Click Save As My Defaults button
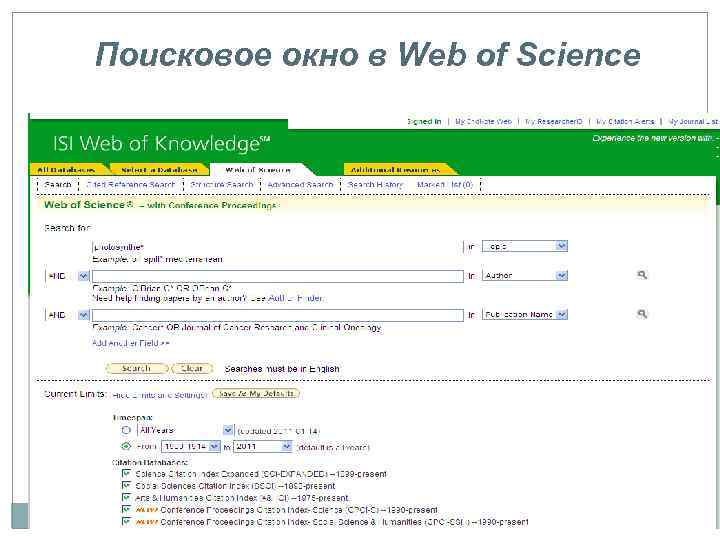Screen dimensions: 720x540 point(256,394)
